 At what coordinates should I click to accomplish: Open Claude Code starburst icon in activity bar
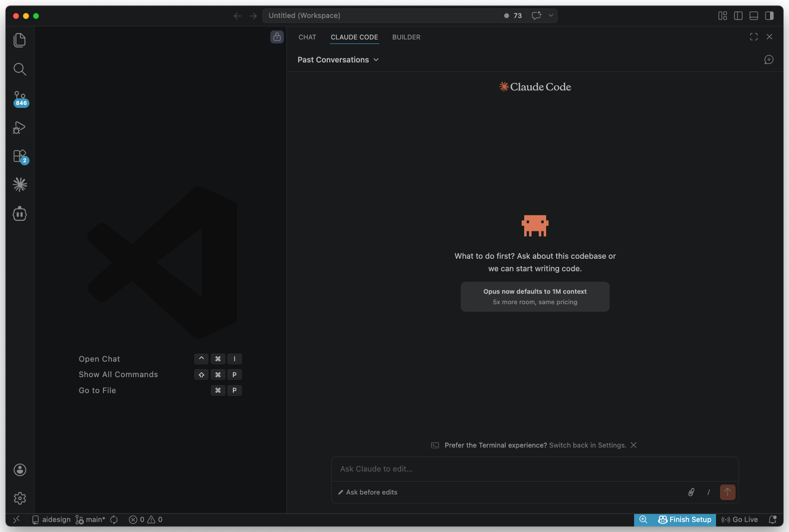tap(19, 185)
